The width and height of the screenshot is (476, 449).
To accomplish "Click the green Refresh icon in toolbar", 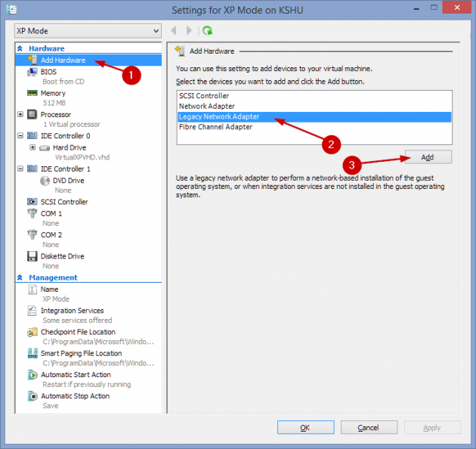I will pos(208,30).
